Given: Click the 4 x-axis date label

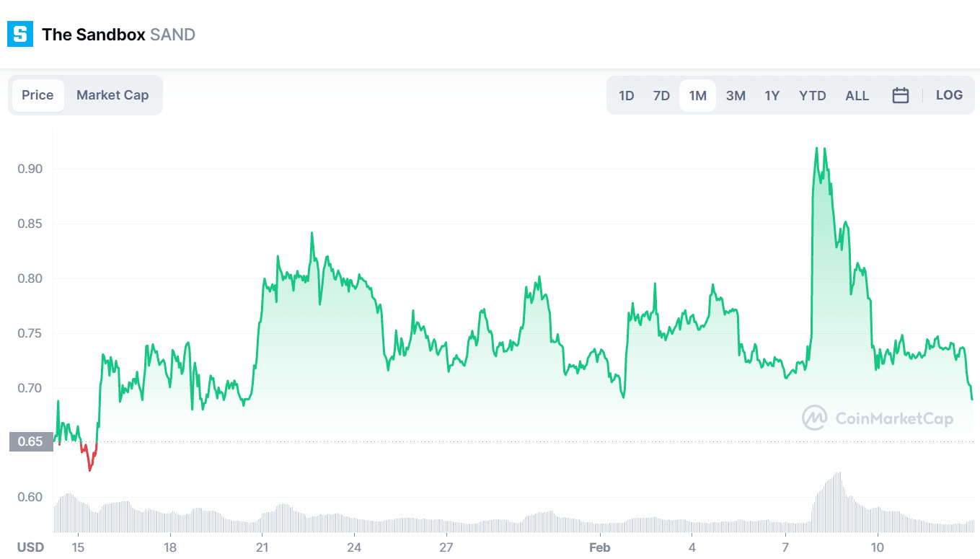Looking at the screenshot, I should pyautogui.click(x=692, y=547).
